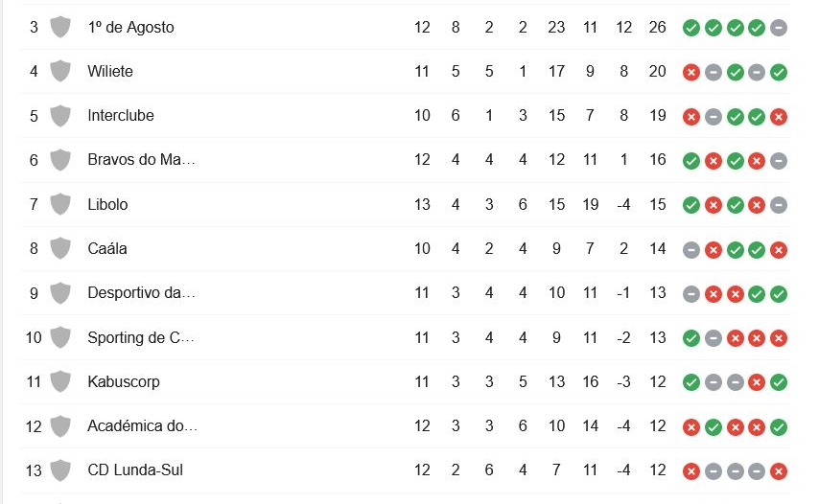This screenshot has width=819, height=504.
Task: Click the Caála team shield icon
Action: [60, 248]
